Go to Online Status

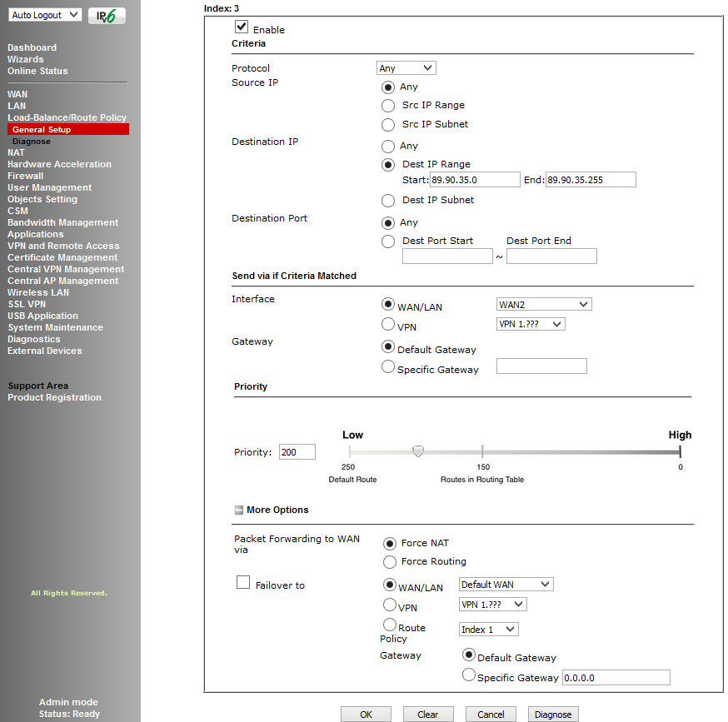click(x=37, y=71)
